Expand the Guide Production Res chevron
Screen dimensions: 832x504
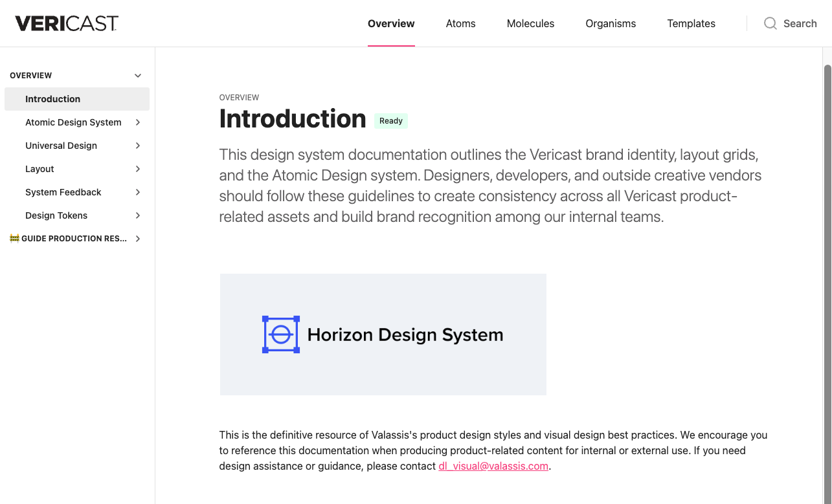click(x=138, y=239)
